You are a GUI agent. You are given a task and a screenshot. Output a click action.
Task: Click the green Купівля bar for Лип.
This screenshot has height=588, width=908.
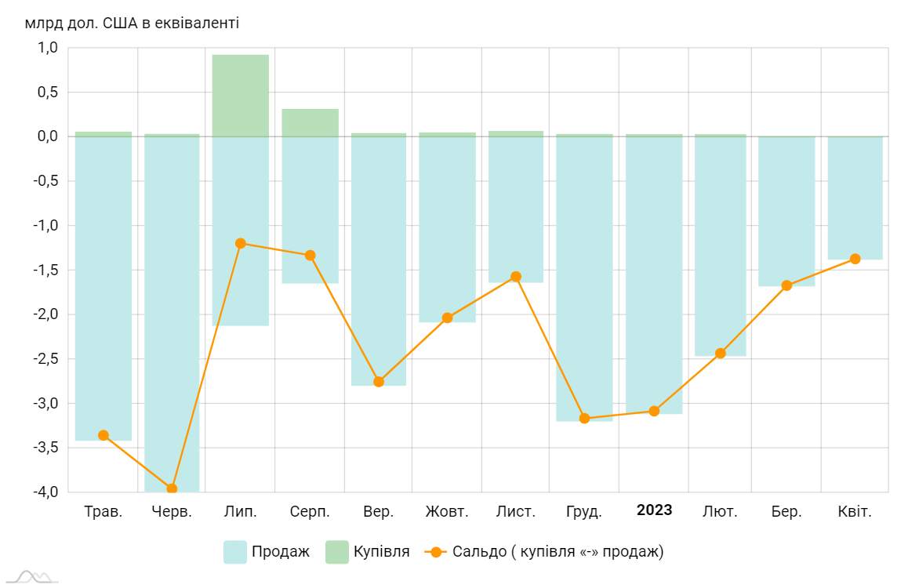(x=241, y=96)
